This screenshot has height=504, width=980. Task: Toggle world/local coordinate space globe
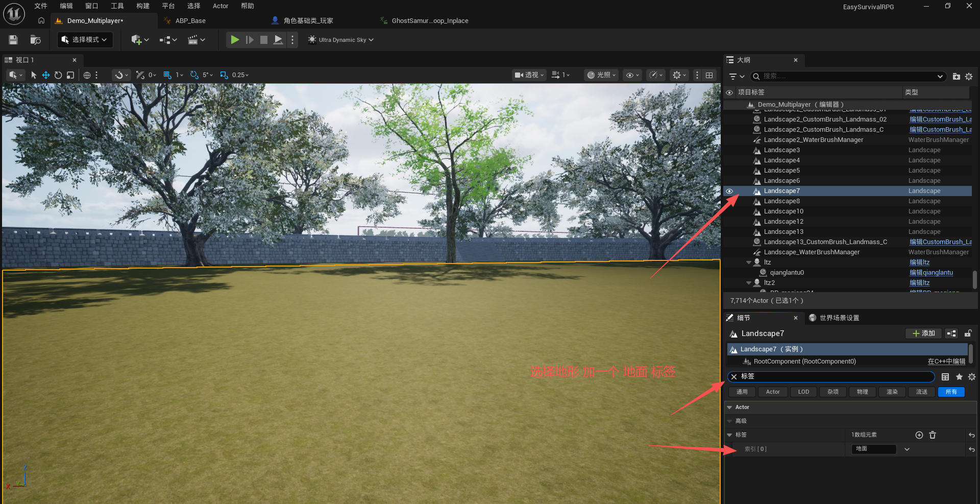pos(87,75)
